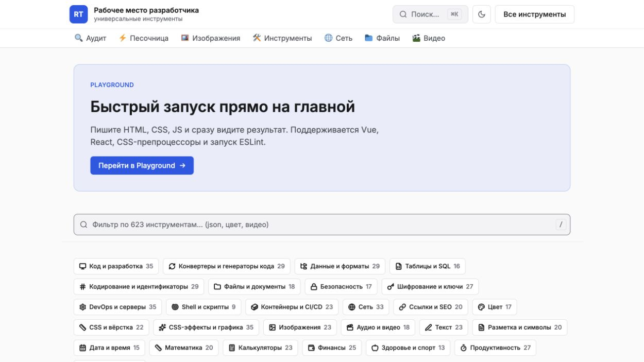The height and width of the screenshot is (362, 644).
Task: Select DevOps и серверы category
Action: (x=117, y=307)
